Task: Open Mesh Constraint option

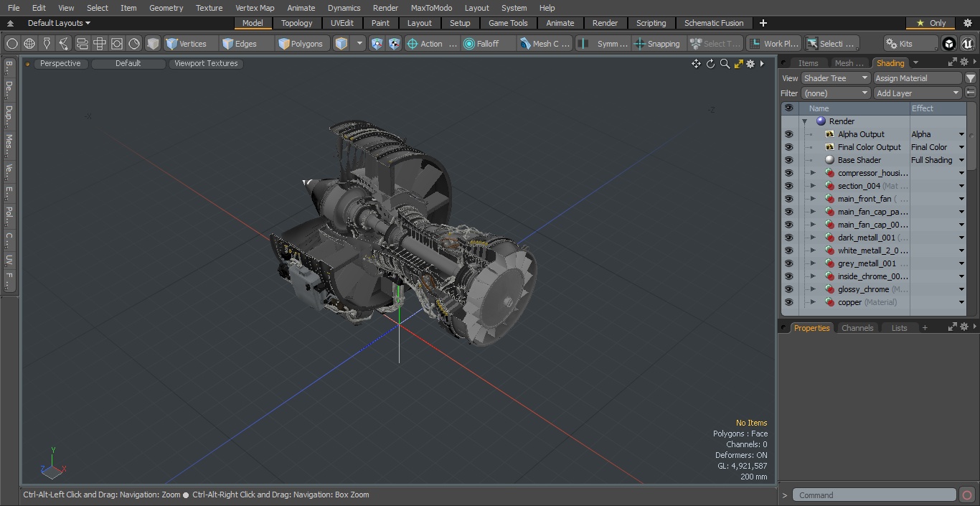Action: 545,44
